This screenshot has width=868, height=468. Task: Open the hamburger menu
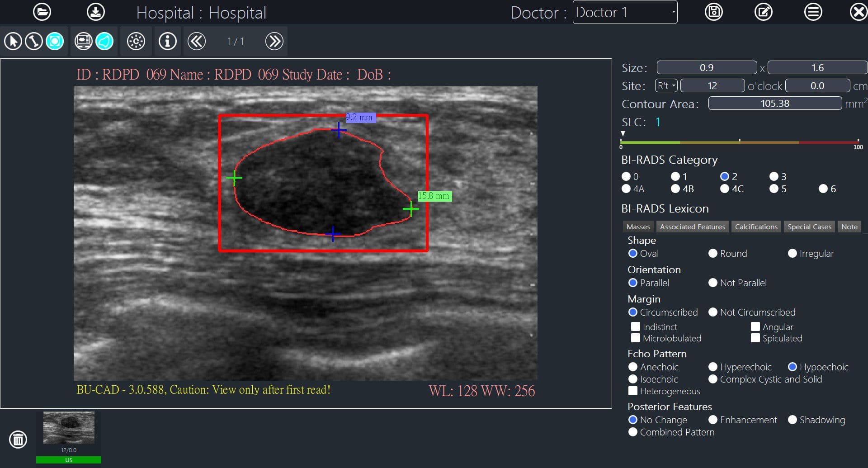(813, 11)
